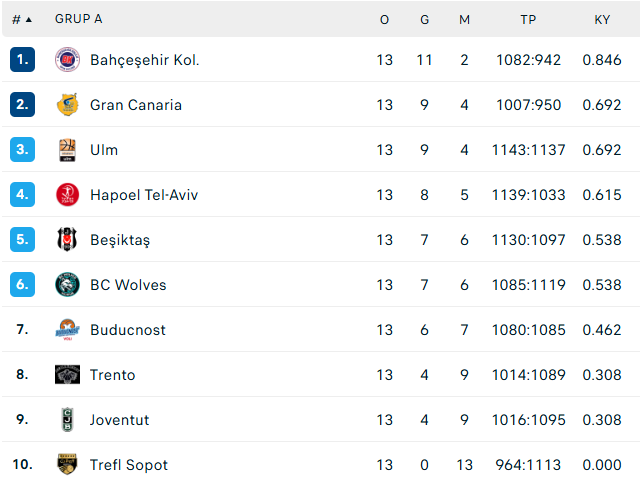Click the light blue rank 6 badge
Screen dimensions: 640x485
tap(22, 285)
